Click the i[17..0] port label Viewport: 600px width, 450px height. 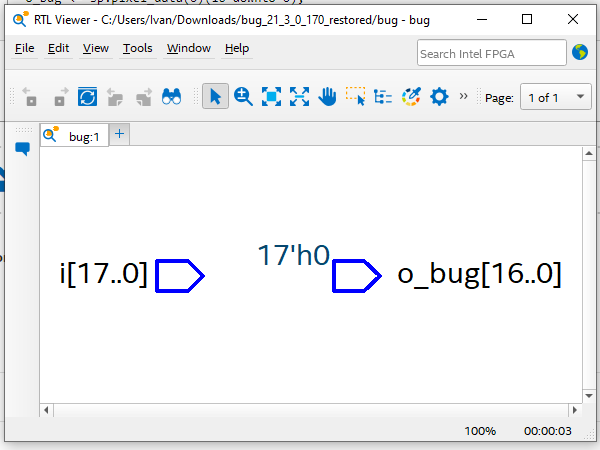tap(103, 274)
